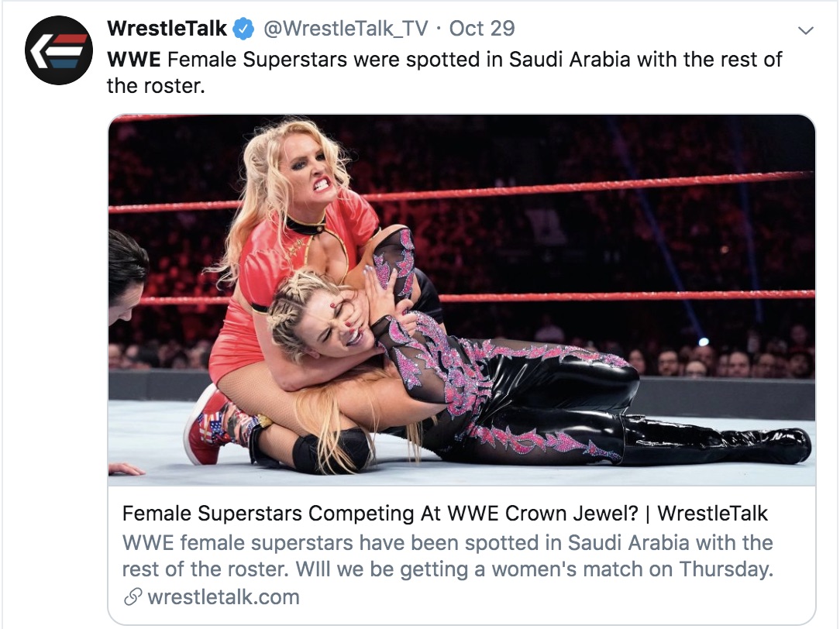Open the @WrestleTalk_TV handle
Screen dimensions: 840x629
346,29
